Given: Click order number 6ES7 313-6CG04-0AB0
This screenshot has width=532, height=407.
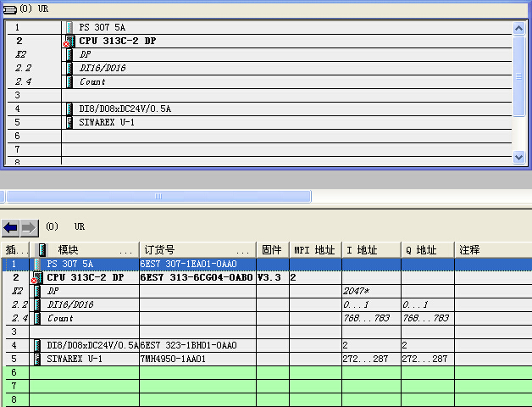Looking at the screenshot, I should pyautogui.click(x=197, y=277).
